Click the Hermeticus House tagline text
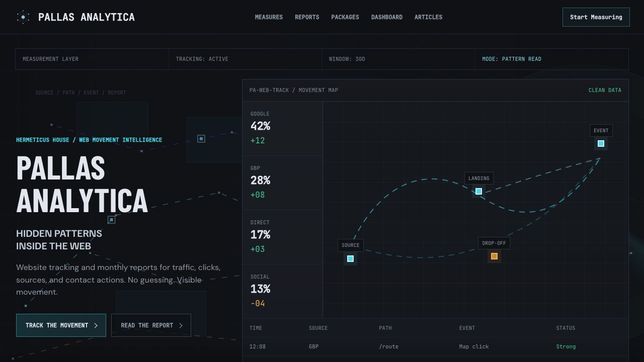644x362 pixels. (89, 140)
